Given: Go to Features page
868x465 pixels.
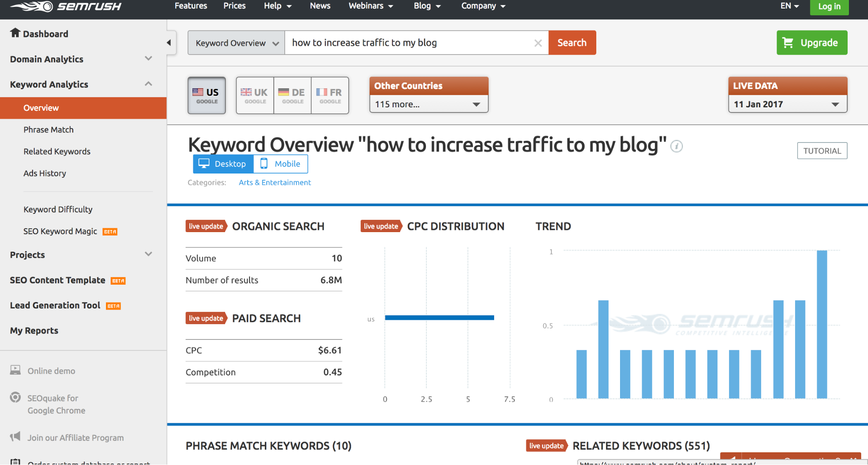Looking at the screenshot, I should (191, 6).
